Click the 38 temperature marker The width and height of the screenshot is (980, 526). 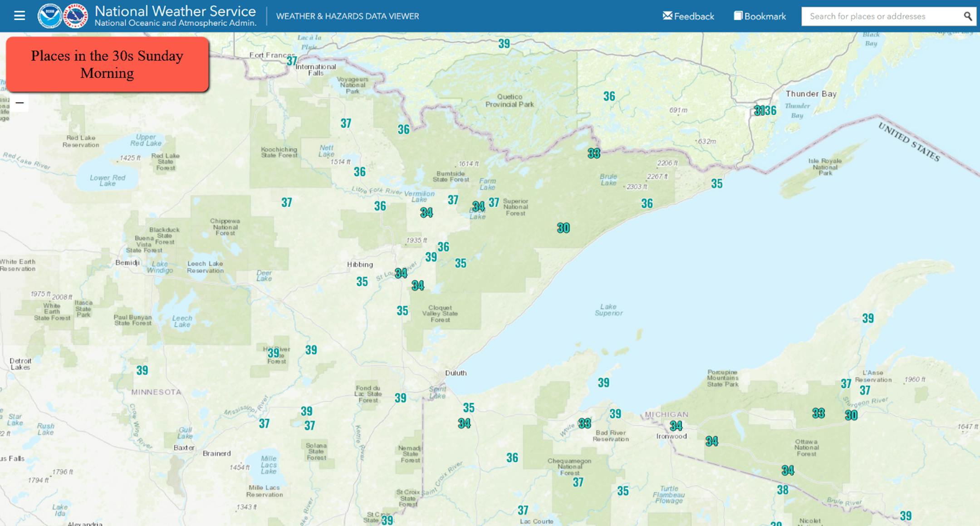click(x=782, y=490)
